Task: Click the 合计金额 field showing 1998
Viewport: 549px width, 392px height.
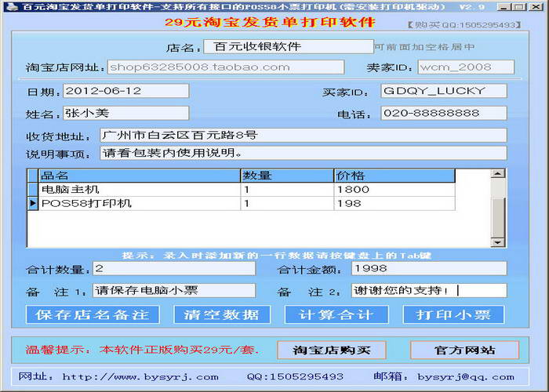Action: point(429,269)
